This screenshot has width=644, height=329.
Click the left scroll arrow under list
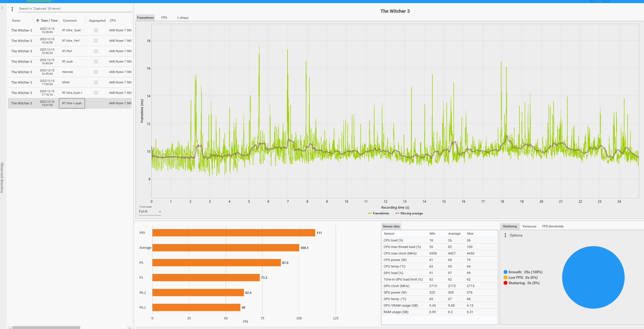click(x=10, y=328)
